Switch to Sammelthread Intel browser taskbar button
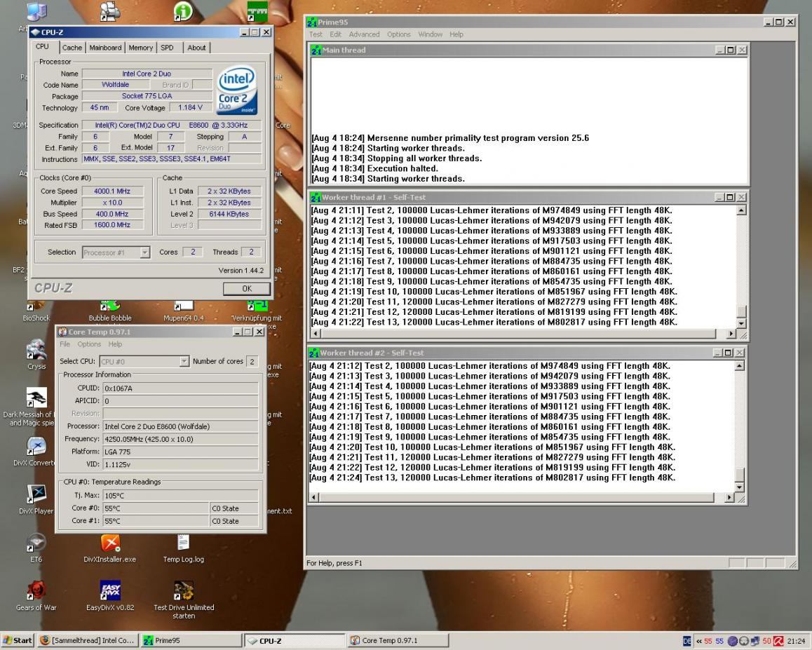This screenshot has width=812, height=650. click(x=88, y=641)
